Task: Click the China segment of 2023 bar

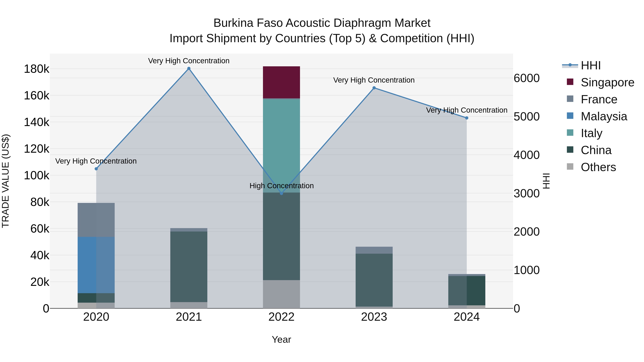Action: [x=374, y=280]
